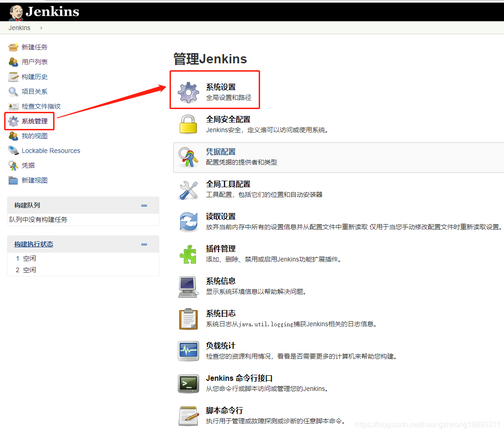Click the 新建视图 folder icon
Viewport: 504px width, 433px height.
coord(13,180)
